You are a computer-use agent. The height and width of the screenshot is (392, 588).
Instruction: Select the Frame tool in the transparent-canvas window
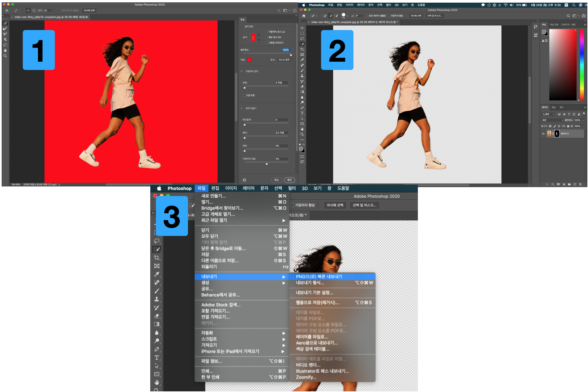click(302, 55)
